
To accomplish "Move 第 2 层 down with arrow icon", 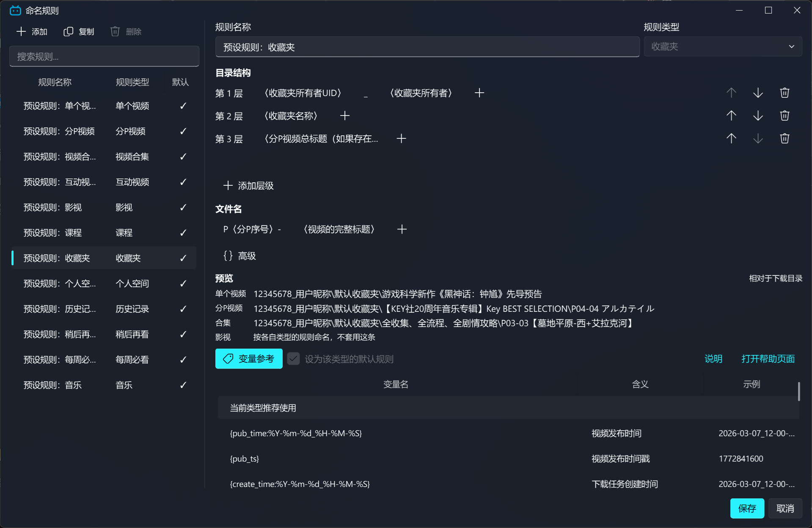I will click(758, 116).
